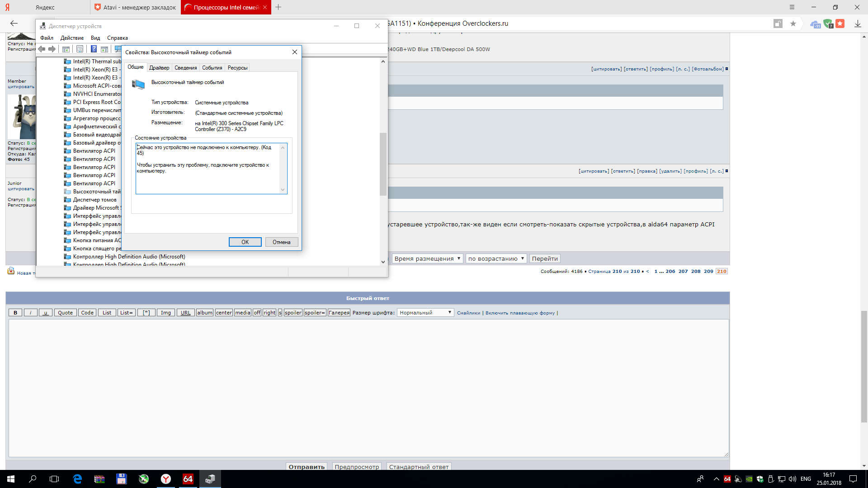Click the Device Manager back arrow icon

[42, 49]
